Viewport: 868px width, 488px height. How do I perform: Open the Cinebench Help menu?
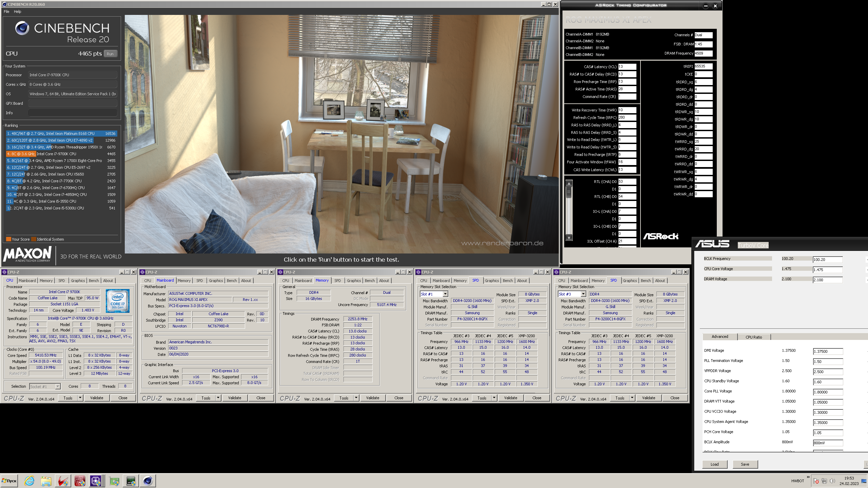point(18,12)
